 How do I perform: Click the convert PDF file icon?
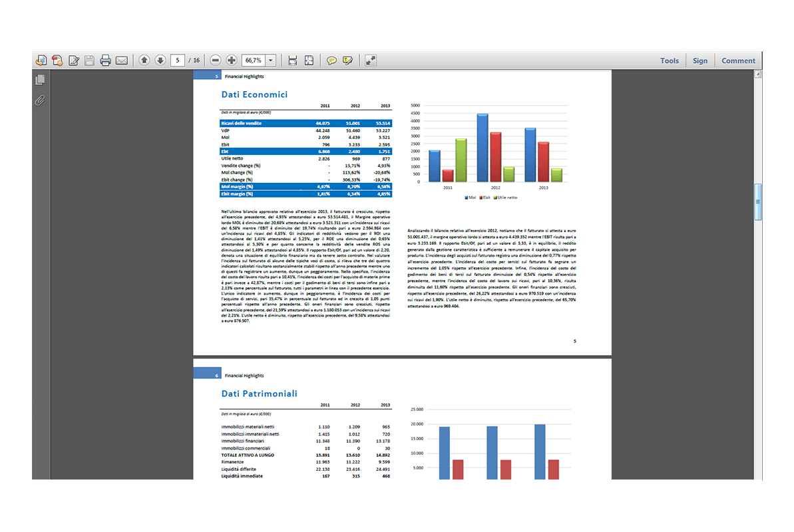pos(57,61)
